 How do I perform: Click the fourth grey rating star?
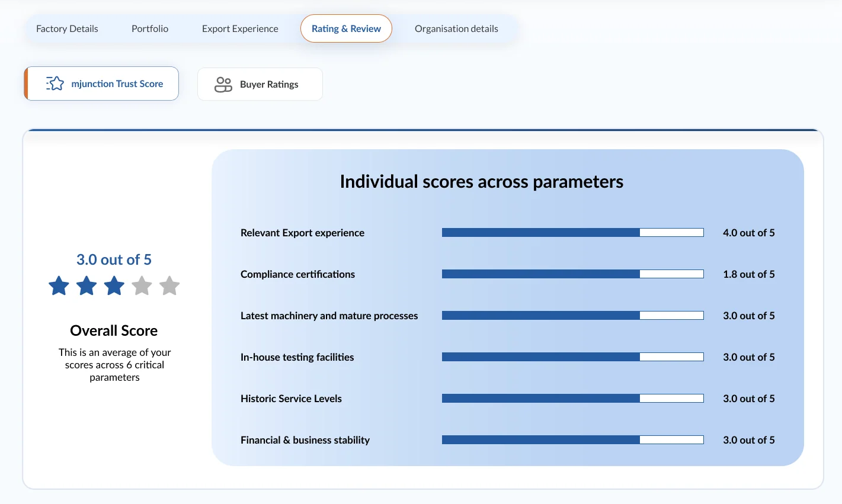142,286
